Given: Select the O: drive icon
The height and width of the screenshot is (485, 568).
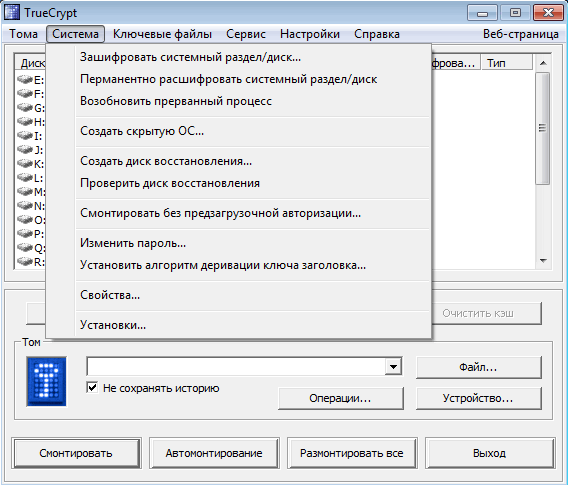Looking at the screenshot, I should pyautogui.click(x=25, y=219).
